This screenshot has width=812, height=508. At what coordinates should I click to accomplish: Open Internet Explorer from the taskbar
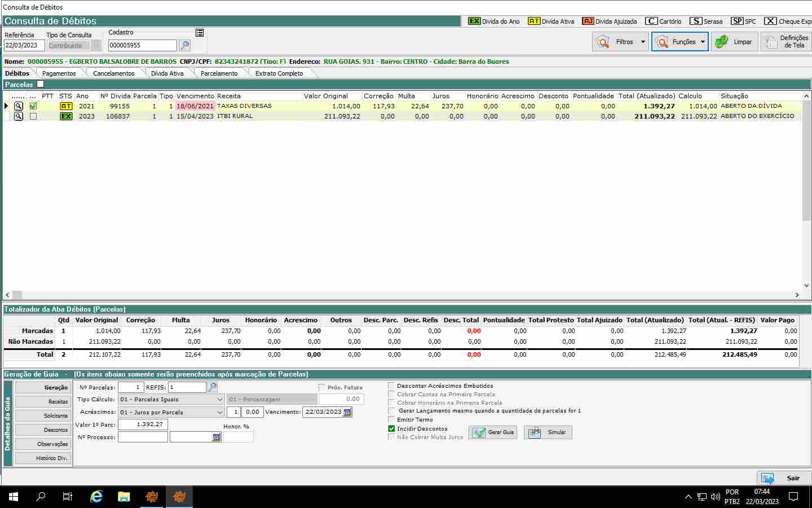tap(96, 497)
